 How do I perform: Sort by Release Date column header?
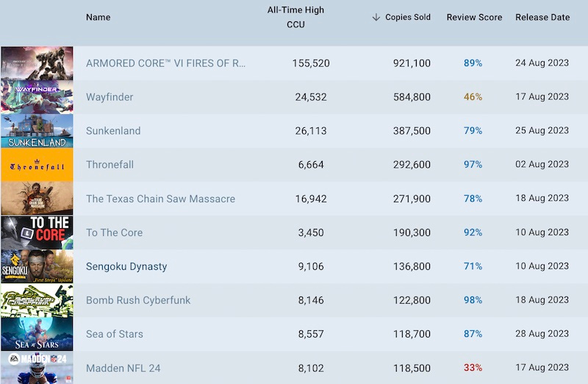(x=542, y=17)
